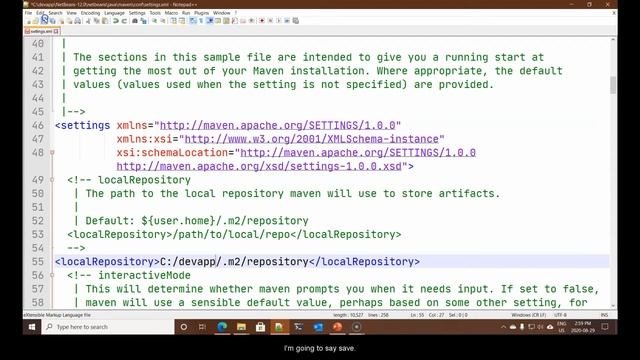Click the XMLSchema-instance URL
The height and width of the screenshot is (360, 640).
(x=311, y=139)
